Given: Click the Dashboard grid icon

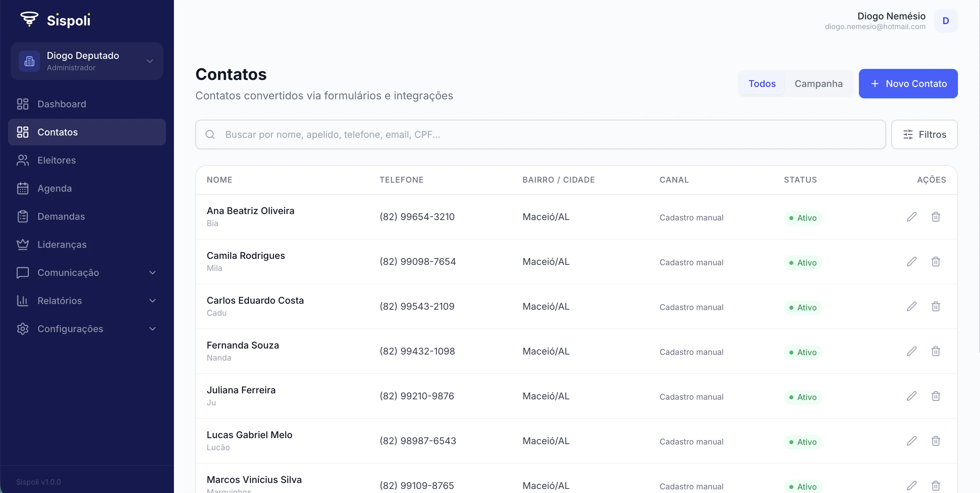Looking at the screenshot, I should (23, 104).
